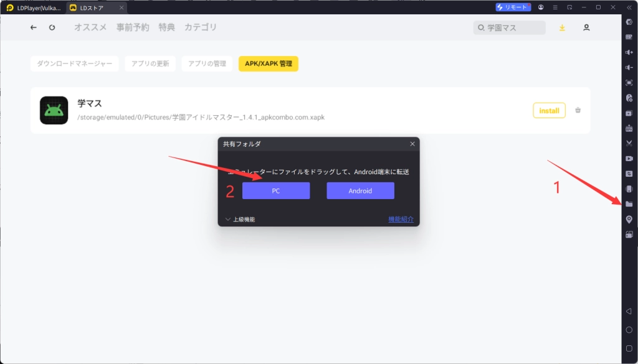This screenshot has width=638, height=364.
Task: Go back with the store's left arrow
Action: tap(34, 27)
